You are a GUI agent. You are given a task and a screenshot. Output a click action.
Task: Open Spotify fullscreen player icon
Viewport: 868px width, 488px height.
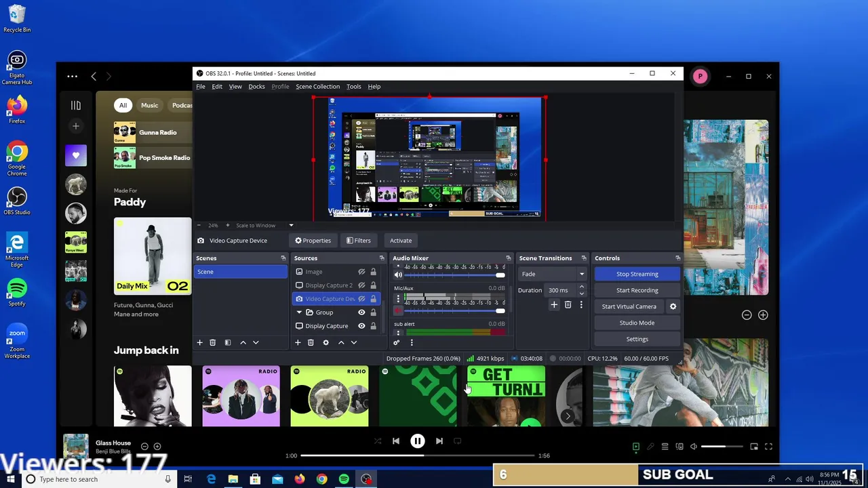point(768,447)
